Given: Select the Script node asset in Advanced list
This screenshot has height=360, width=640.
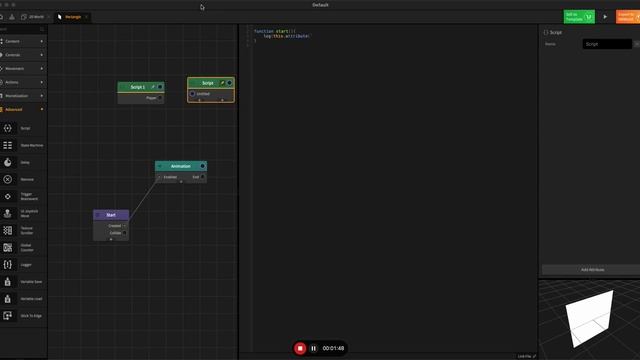Looking at the screenshot, I should [23, 128].
